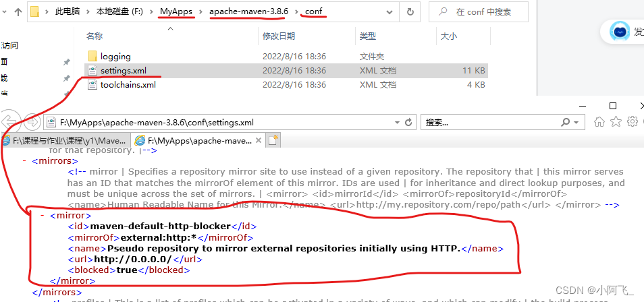Image resolution: width=644 pixels, height=302 pixels.
Task: Click the MyApps breadcrumb segment
Action: pos(176,11)
